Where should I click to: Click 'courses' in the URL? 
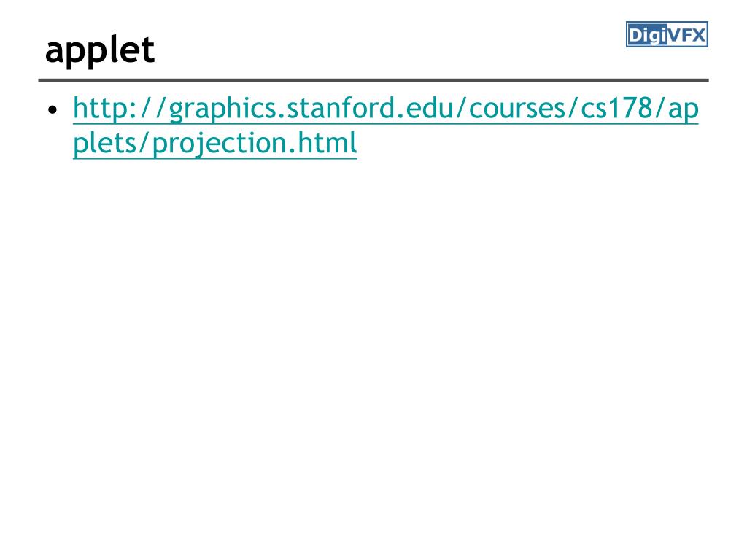tap(517, 109)
